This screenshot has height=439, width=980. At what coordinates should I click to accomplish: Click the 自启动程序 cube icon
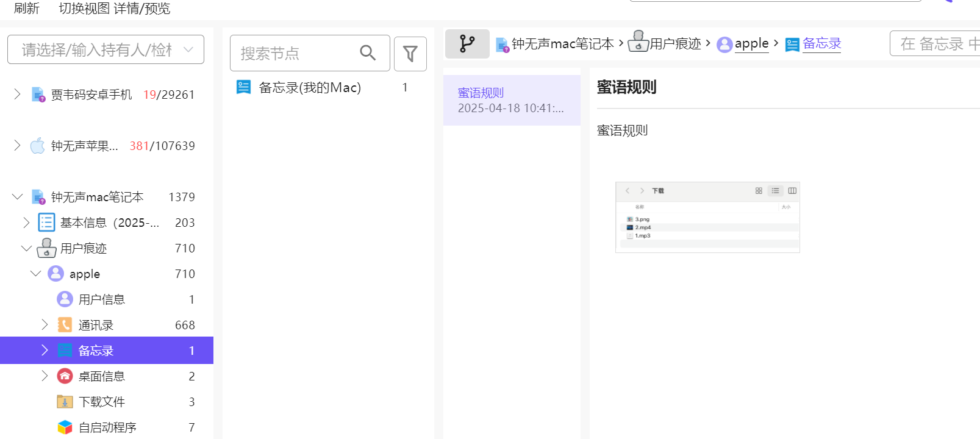click(65, 427)
